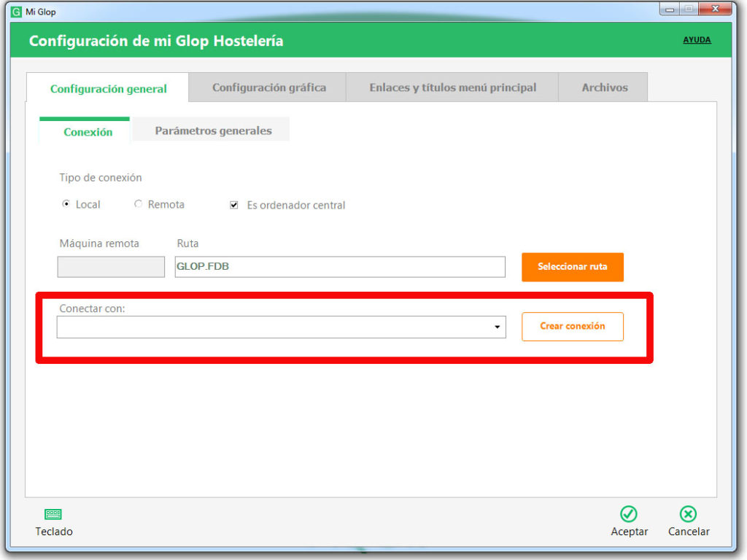Expand the Conectar con dropdown arrow
Image resolution: width=747 pixels, height=560 pixels.
coord(497,327)
